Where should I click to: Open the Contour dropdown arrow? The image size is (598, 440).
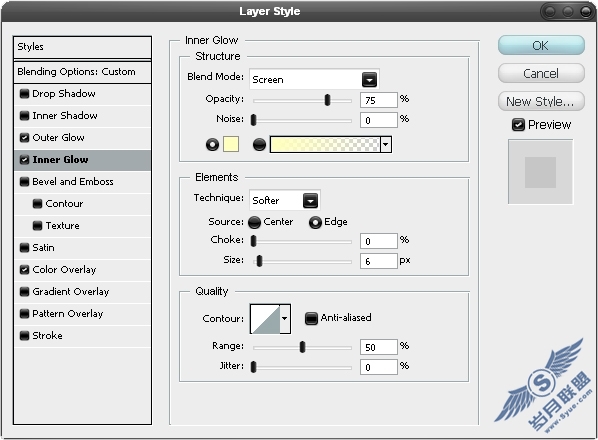tap(285, 319)
